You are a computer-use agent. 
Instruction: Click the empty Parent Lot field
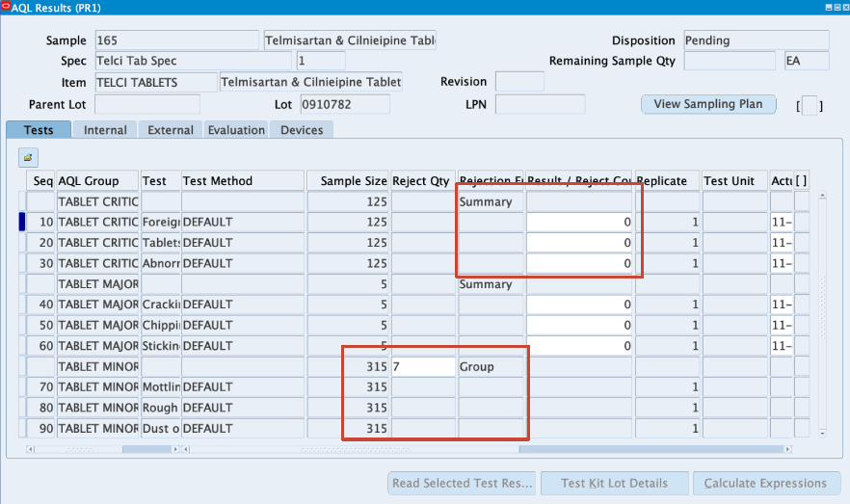point(147,105)
